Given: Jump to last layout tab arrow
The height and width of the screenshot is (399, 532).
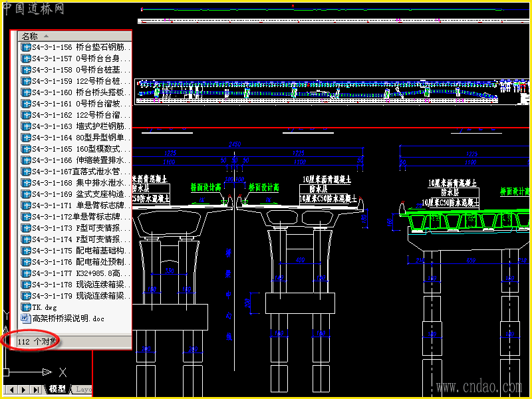Looking at the screenshot, I should point(36,390).
